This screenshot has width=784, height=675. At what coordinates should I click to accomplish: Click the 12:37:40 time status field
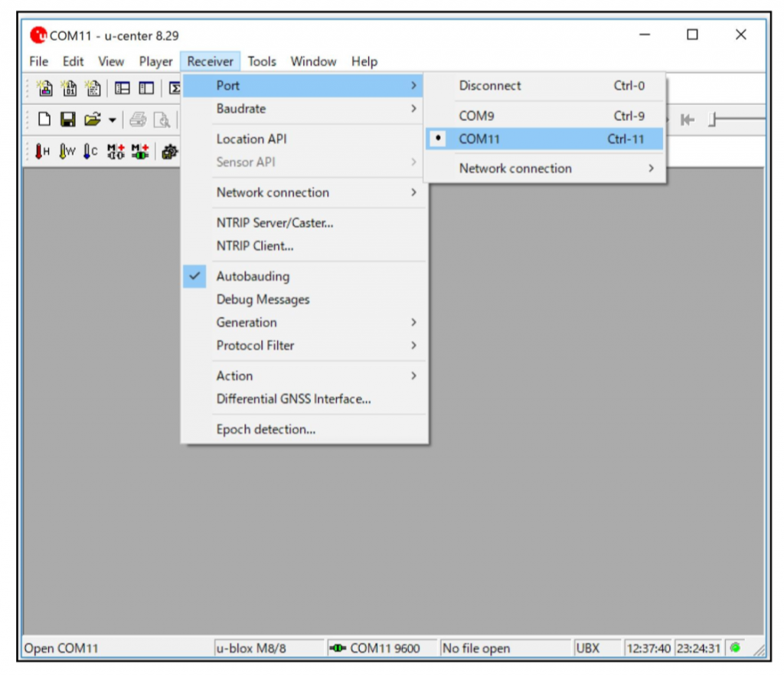point(648,648)
